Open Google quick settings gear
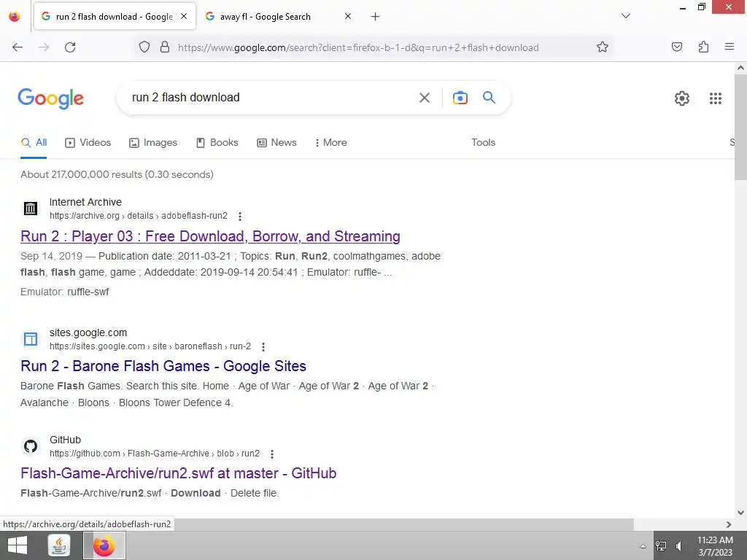Image resolution: width=747 pixels, height=560 pixels. click(x=682, y=98)
